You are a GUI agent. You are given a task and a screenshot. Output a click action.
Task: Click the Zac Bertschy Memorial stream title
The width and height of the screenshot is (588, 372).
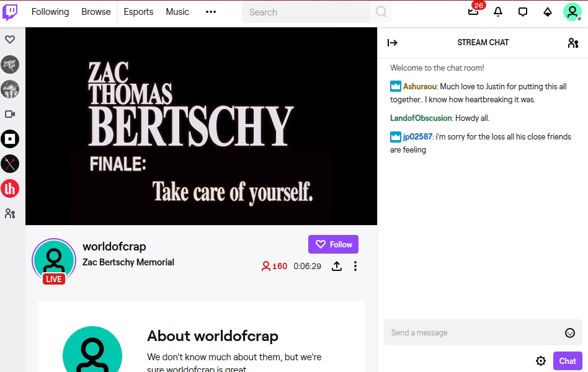128,262
